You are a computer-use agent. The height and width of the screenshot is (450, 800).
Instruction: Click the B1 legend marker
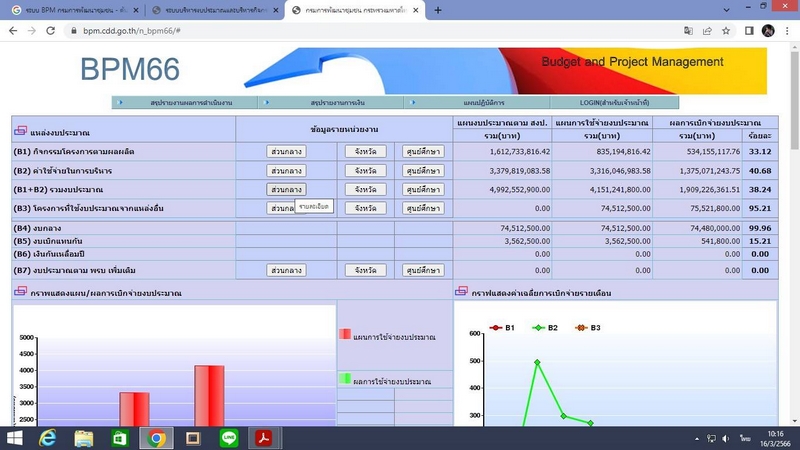(x=495, y=328)
